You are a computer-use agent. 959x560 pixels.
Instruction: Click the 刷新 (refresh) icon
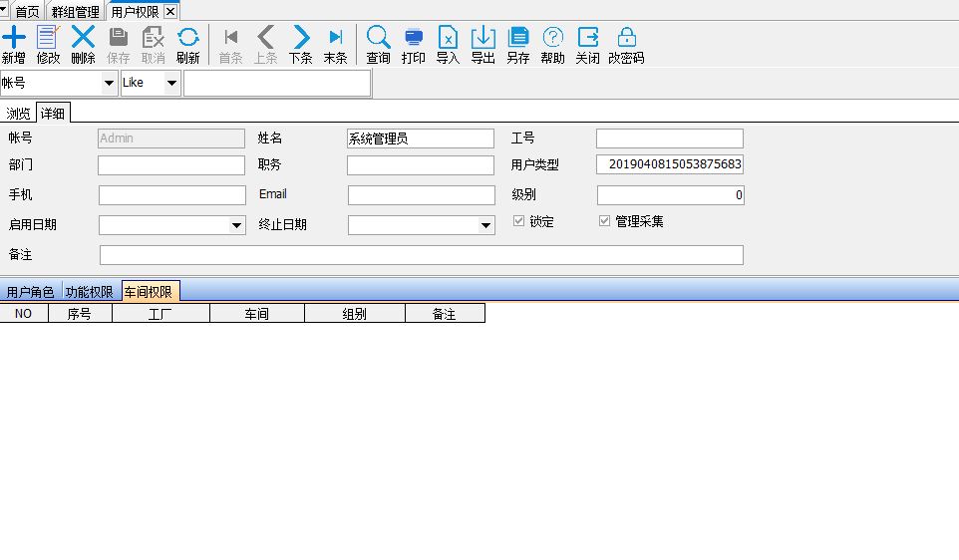pos(187,38)
